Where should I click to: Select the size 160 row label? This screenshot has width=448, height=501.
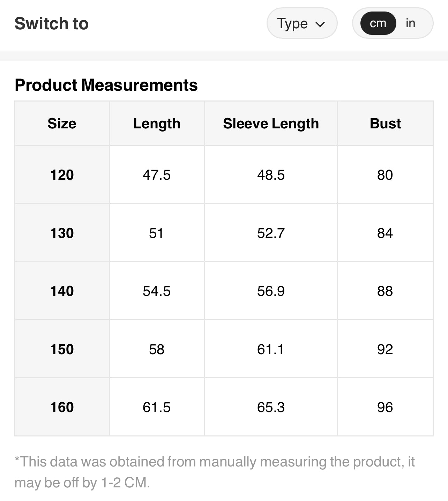point(62,407)
